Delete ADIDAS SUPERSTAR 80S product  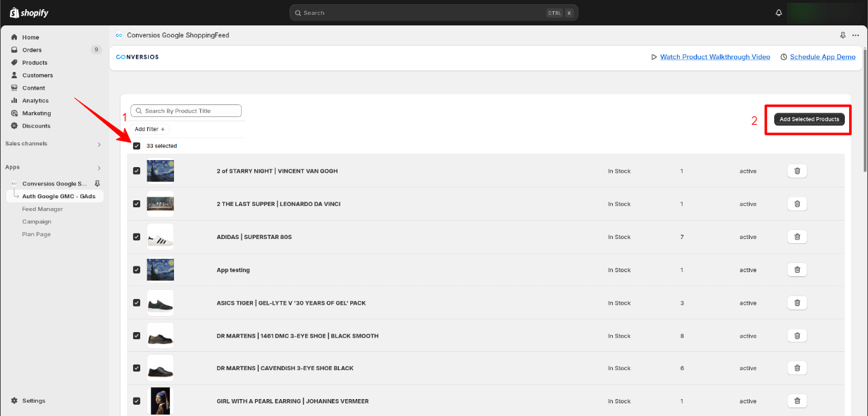[797, 237]
